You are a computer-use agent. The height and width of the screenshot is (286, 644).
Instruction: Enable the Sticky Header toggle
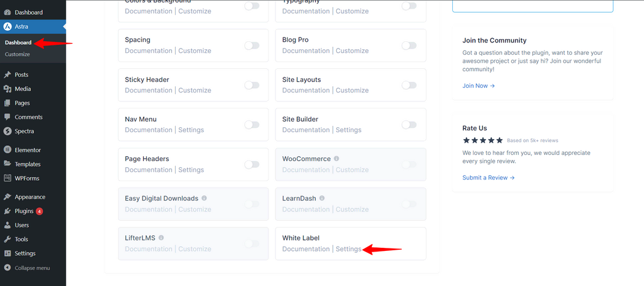coord(252,85)
